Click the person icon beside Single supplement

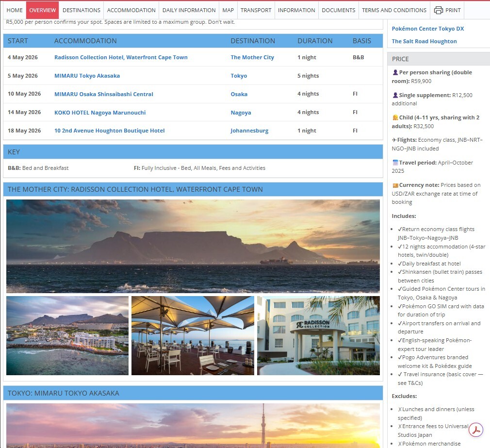click(395, 95)
